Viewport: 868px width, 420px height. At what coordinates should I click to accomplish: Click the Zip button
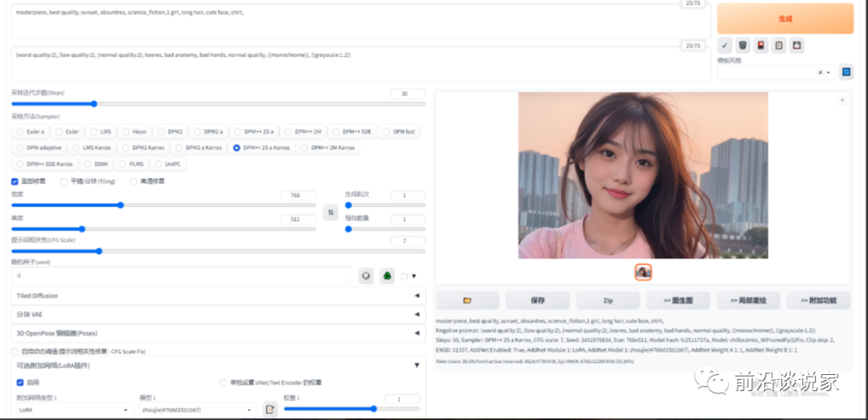608,300
